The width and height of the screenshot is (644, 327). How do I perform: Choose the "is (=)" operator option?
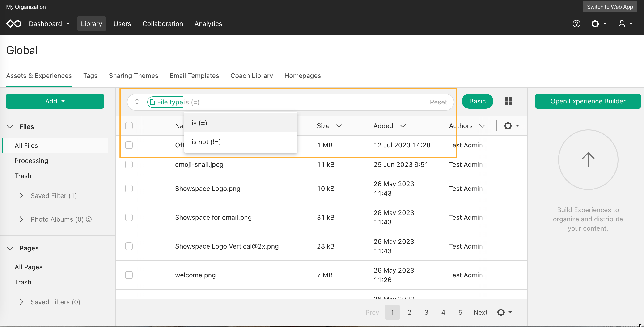point(241,123)
